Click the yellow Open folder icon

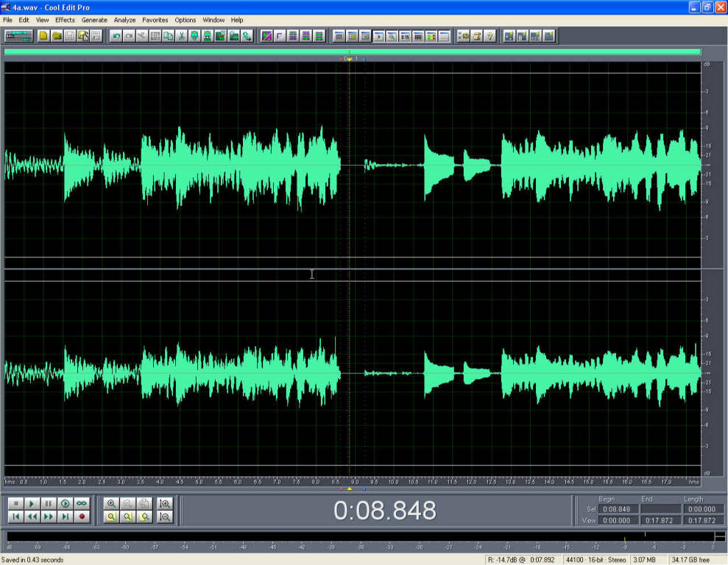click(x=57, y=35)
